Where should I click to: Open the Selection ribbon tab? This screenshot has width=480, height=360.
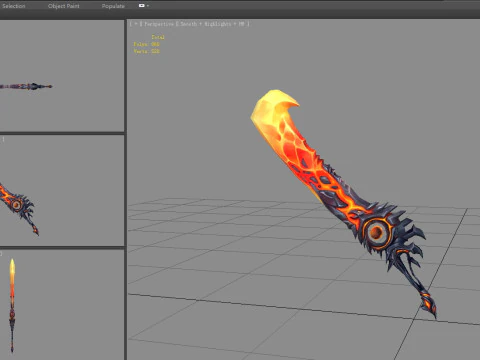14,6
